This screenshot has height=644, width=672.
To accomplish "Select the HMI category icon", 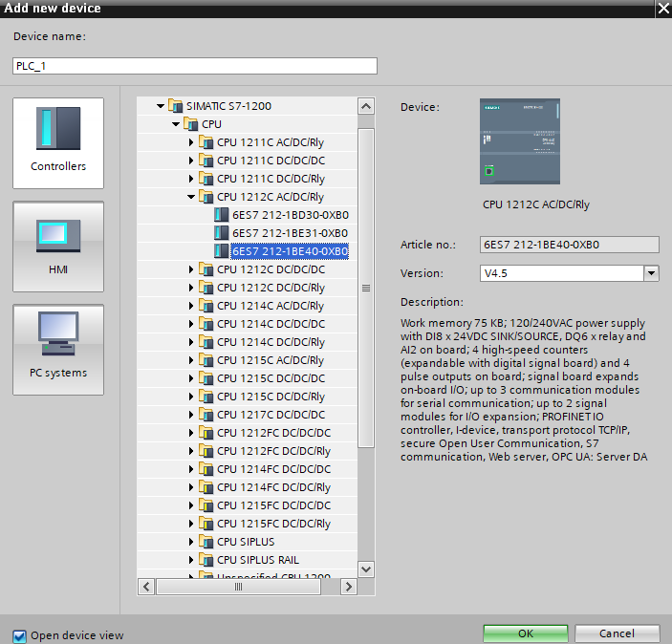I will point(58,247).
